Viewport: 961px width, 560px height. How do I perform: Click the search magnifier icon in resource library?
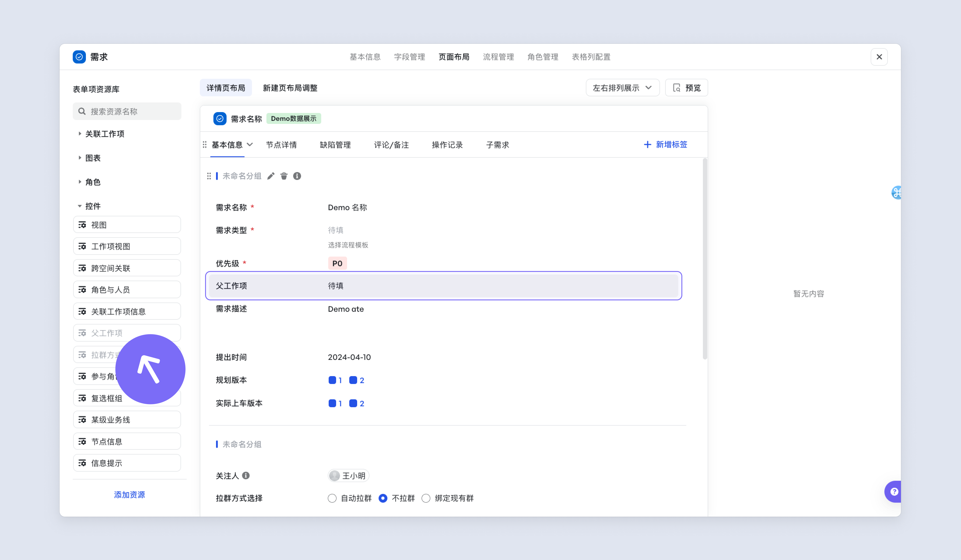[x=82, y=111]
